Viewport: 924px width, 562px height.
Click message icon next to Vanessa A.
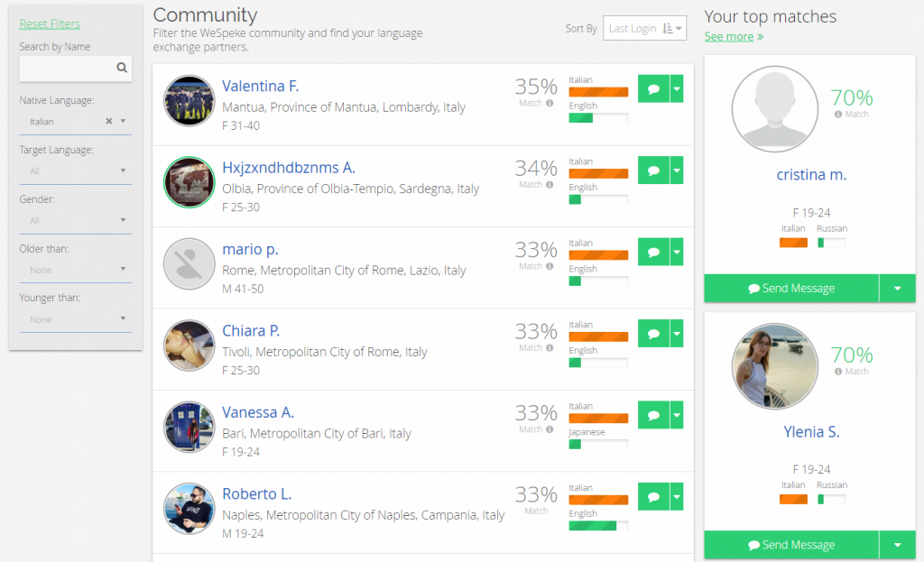(x=653, y=415)
